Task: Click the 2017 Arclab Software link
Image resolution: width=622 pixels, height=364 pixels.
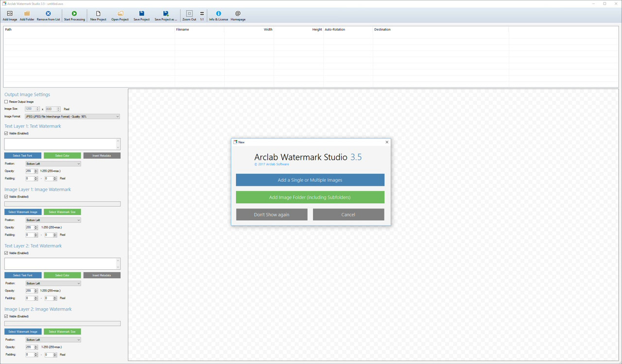Action: [271, 165]
